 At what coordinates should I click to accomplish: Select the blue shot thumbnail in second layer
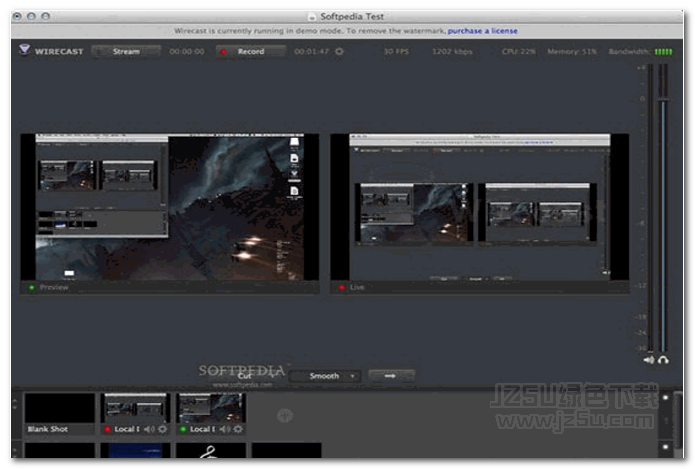coord(136,450)
